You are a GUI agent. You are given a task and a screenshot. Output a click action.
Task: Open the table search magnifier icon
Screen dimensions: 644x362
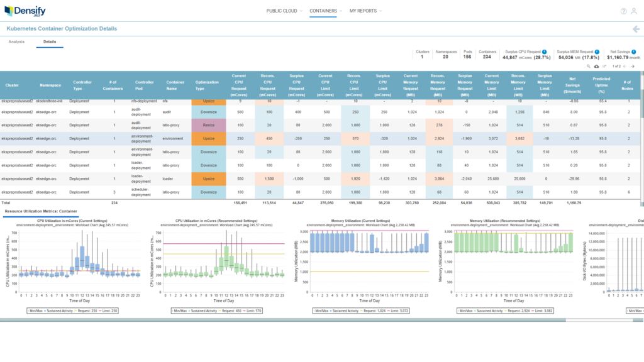tap(588, 66)
